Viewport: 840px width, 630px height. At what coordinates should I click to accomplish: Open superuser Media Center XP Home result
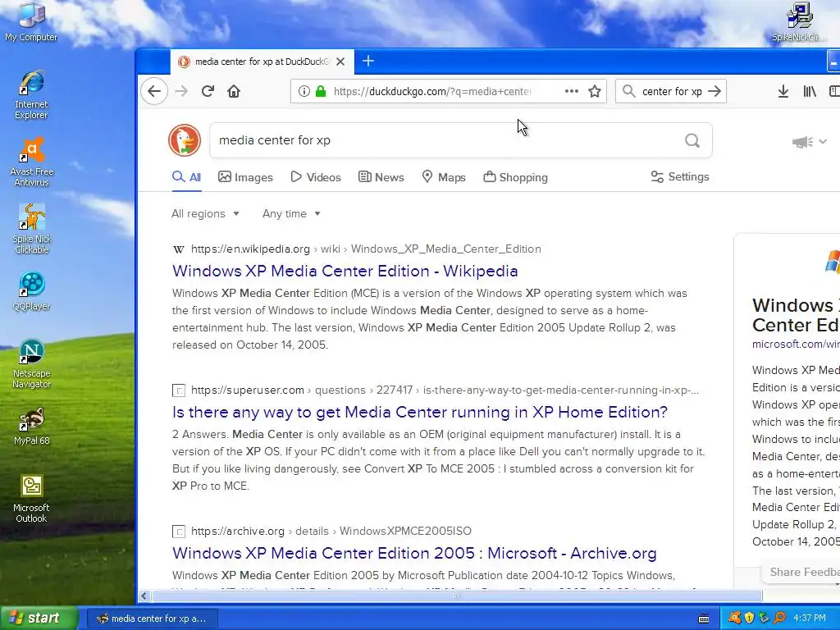tap(420, 412)
